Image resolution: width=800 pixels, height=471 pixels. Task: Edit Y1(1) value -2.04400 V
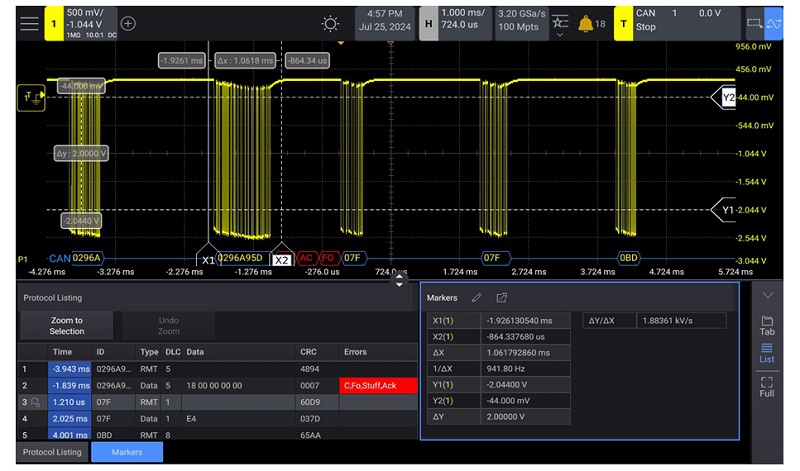(x=526, y=385)
